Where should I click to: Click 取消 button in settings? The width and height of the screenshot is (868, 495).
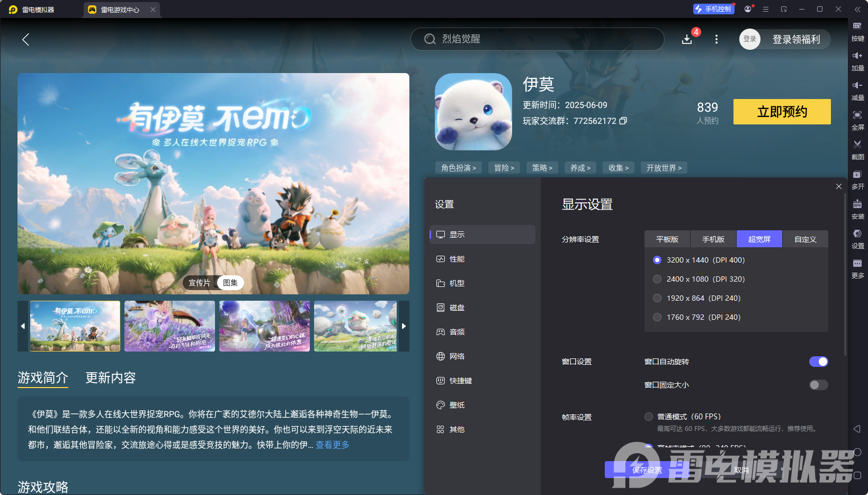[741, 470]
